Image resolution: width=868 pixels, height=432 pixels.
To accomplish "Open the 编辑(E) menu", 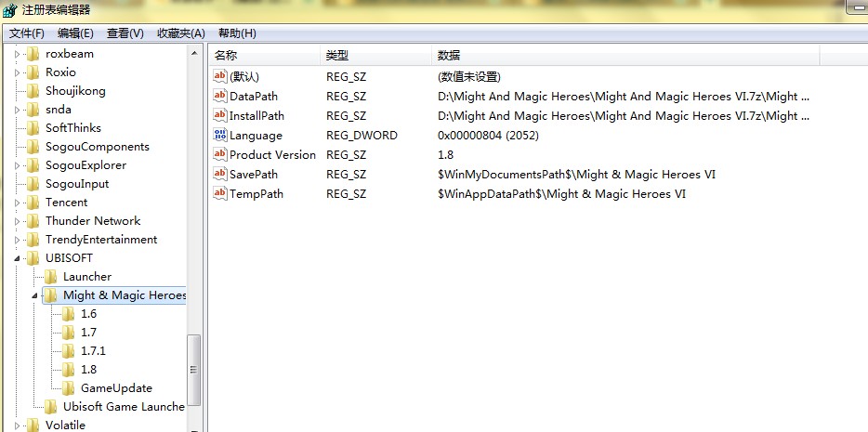I will pos(75,33).
